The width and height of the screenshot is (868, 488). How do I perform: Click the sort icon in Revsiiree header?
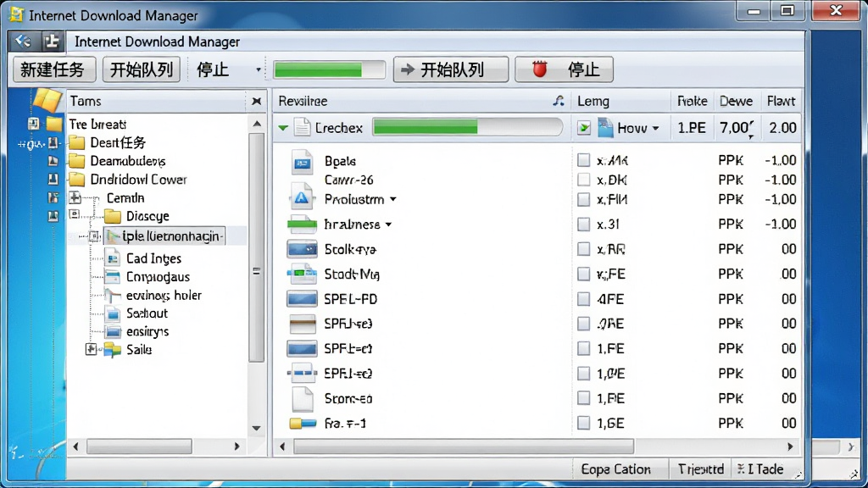pos(559,101)
